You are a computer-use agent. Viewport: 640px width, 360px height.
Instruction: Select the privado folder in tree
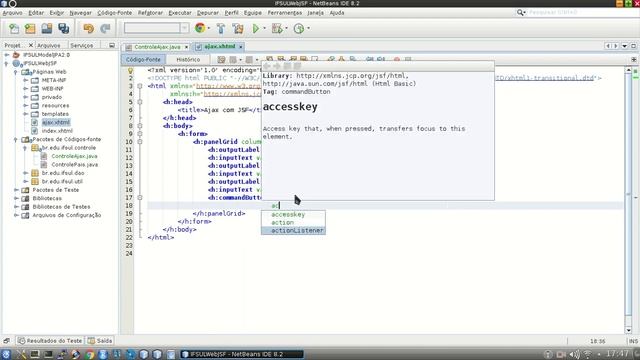point(52,97)
